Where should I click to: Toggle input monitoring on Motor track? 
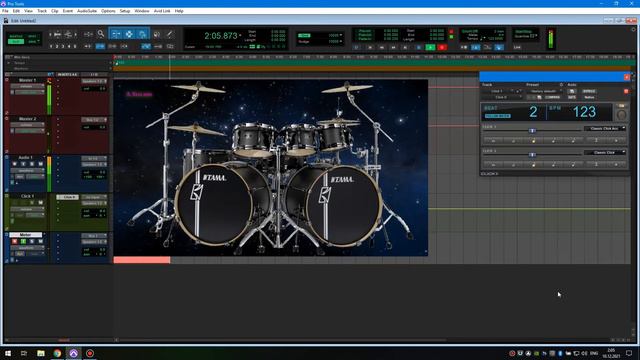23,241
